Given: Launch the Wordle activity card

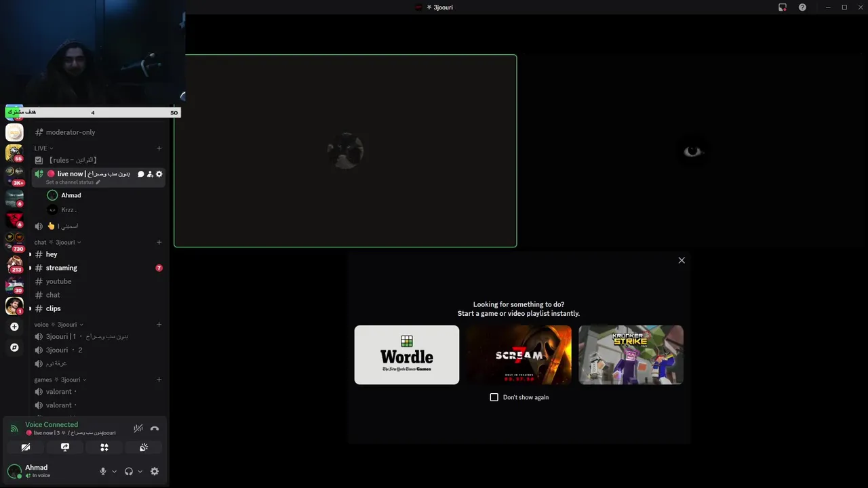Looking at the screenshot, I should tap(407, 354).
